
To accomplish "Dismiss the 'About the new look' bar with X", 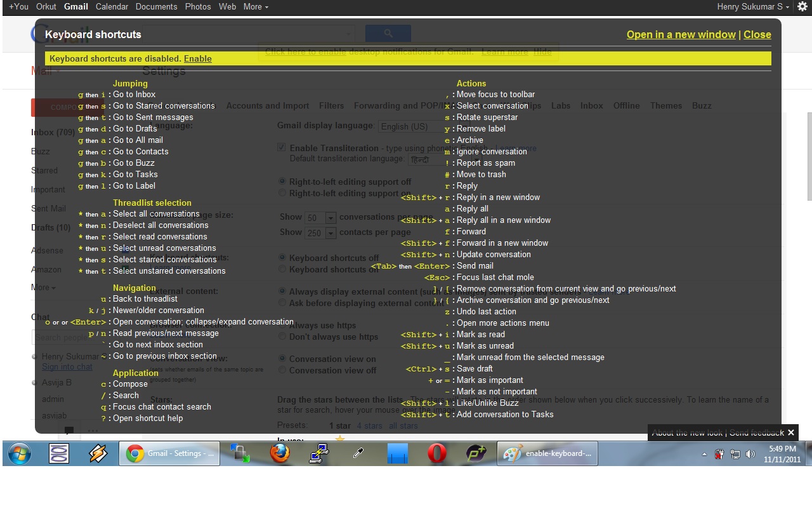I will point(790,432).
